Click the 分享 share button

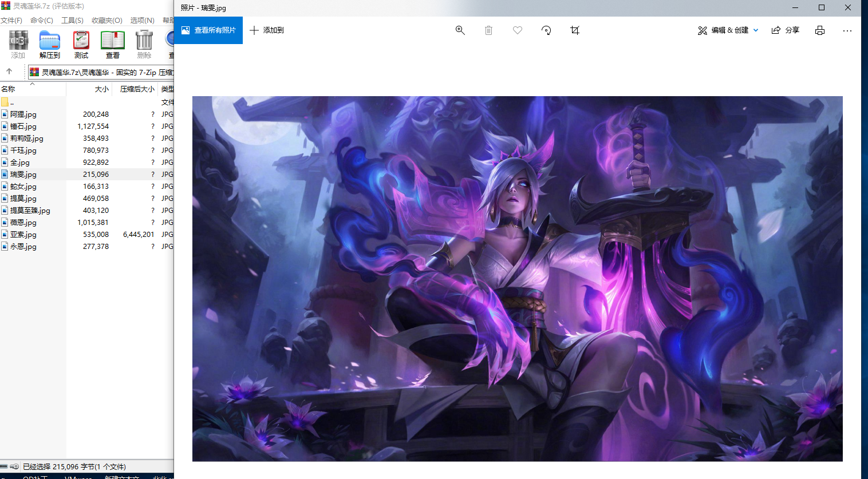click(x=786, y=30)
